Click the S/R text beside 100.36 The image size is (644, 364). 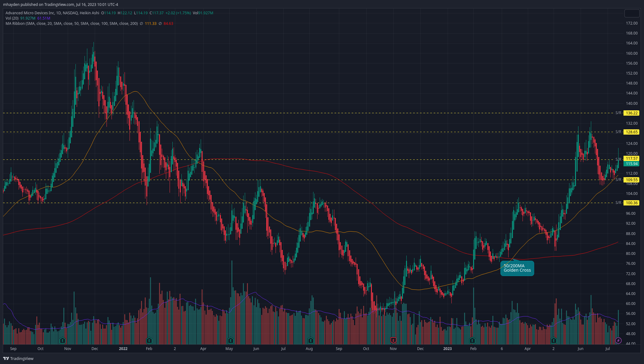618,203
